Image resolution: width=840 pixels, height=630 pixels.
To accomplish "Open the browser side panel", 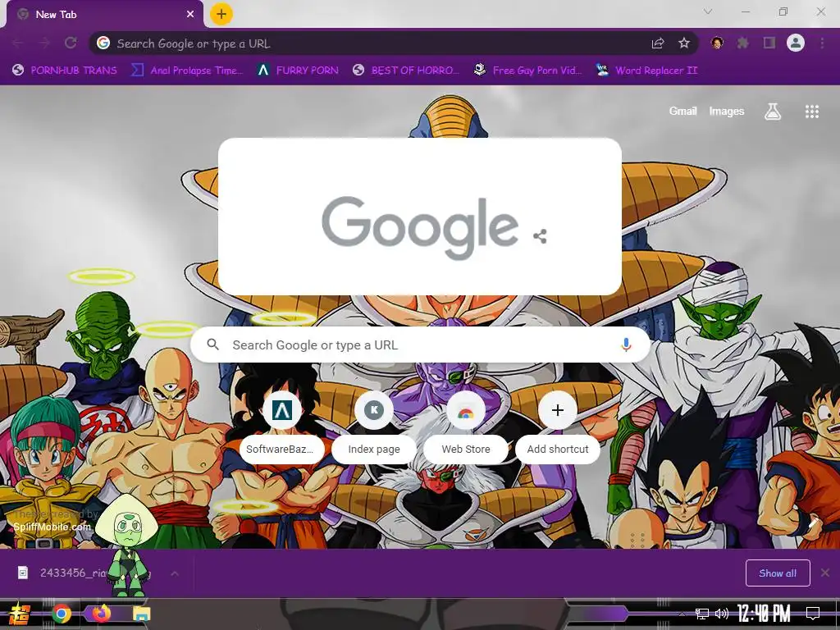I will point(769,43).
